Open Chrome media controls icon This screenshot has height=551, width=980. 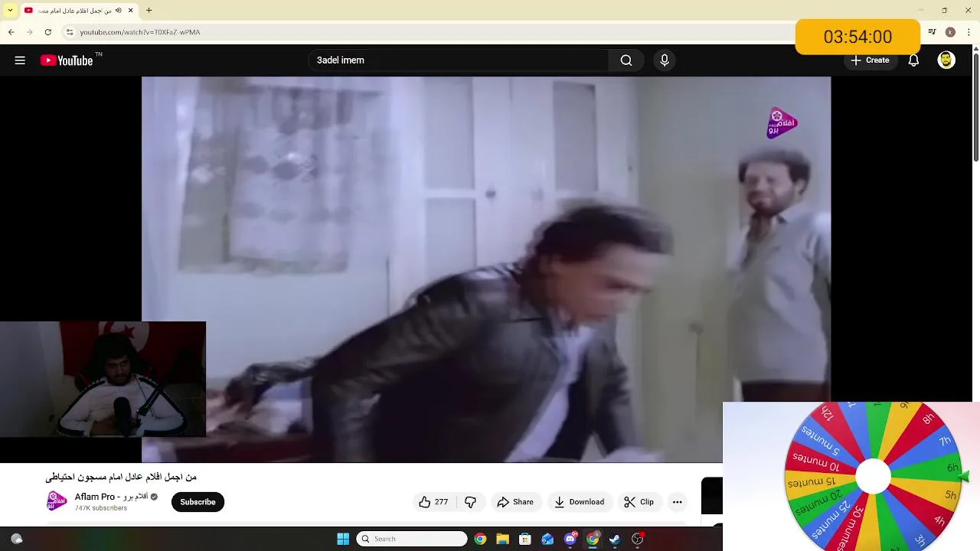[x=932, y=32]
